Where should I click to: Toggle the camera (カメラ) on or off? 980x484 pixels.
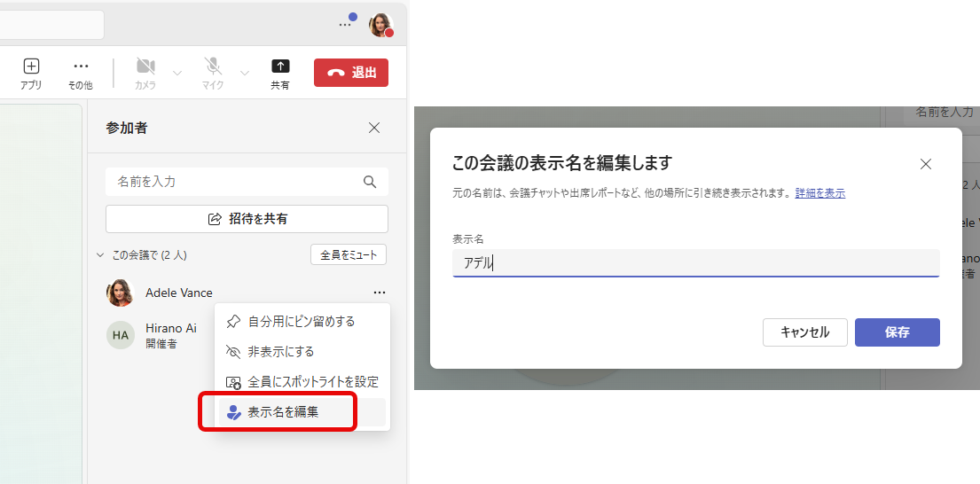(145, 66)
